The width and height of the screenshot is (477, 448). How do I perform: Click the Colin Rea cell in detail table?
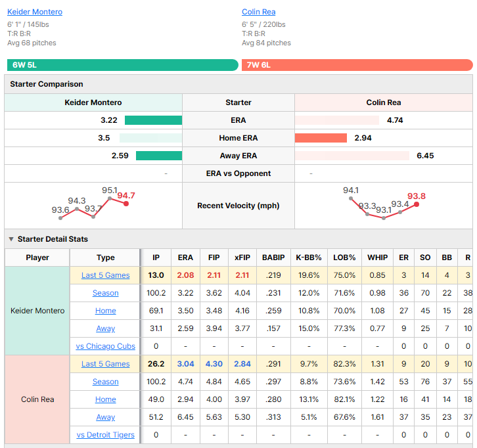(37, 399)
